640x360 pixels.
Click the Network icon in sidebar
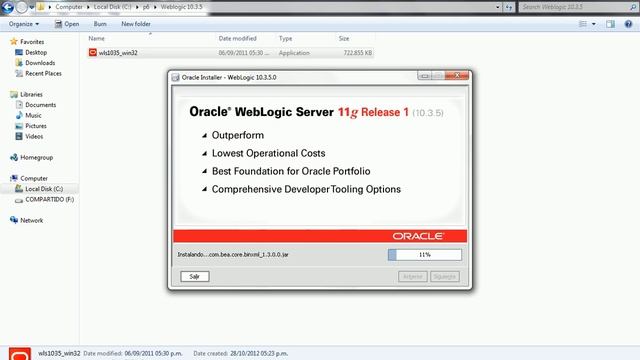[x=14, y=220]
